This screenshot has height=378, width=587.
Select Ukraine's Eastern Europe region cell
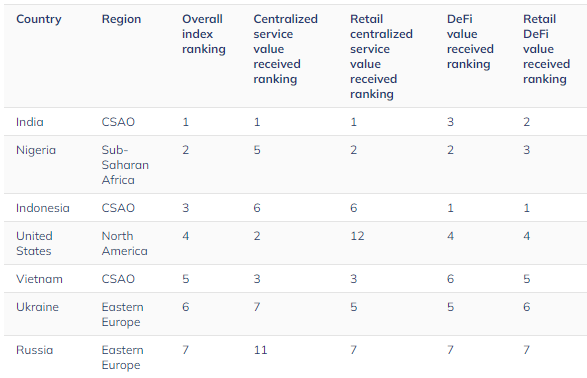click(x=122, y=315)
